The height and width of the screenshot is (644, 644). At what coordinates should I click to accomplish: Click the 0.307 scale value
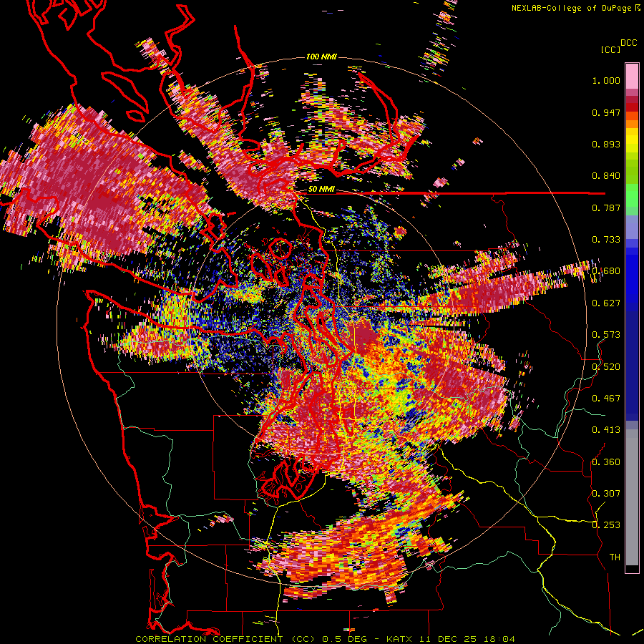point(606,494)
